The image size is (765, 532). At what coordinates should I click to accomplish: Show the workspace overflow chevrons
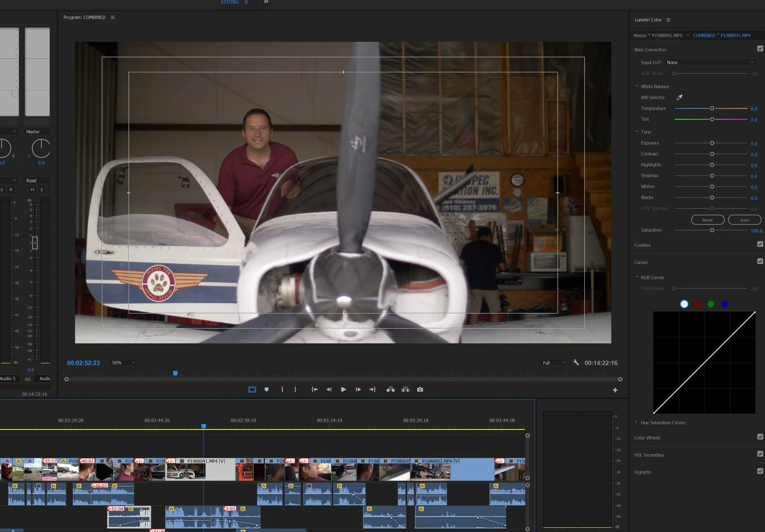click(266, 2)
